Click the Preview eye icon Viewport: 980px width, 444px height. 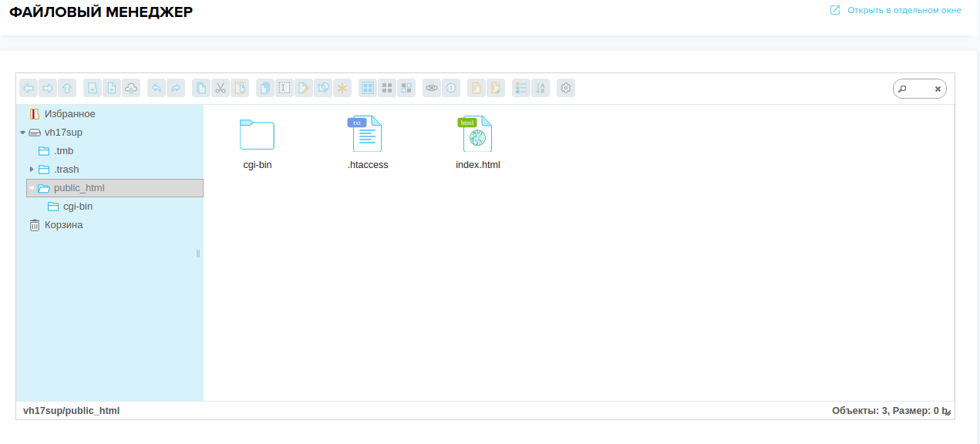[432, 89]
